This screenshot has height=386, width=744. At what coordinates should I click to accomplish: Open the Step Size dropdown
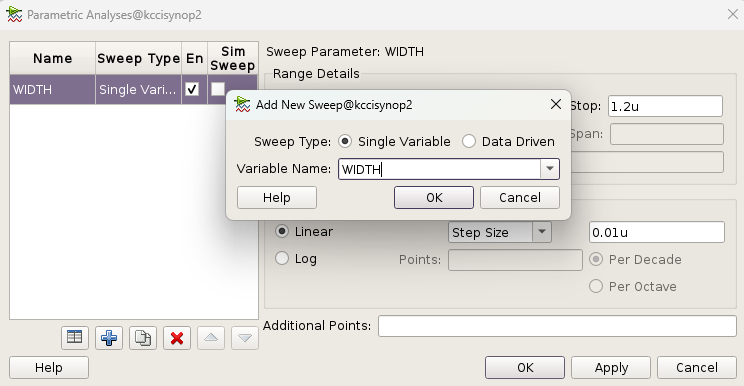pos(500,232)
